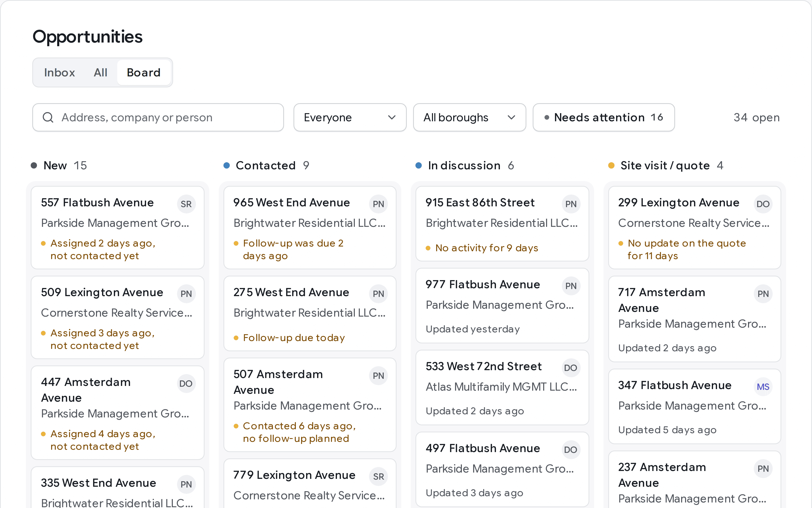Click PN avatar on 509 Lexington Avenue card
Image resolution: width=812 pixels, height=508 pixels.
click(x=186, y=294)
